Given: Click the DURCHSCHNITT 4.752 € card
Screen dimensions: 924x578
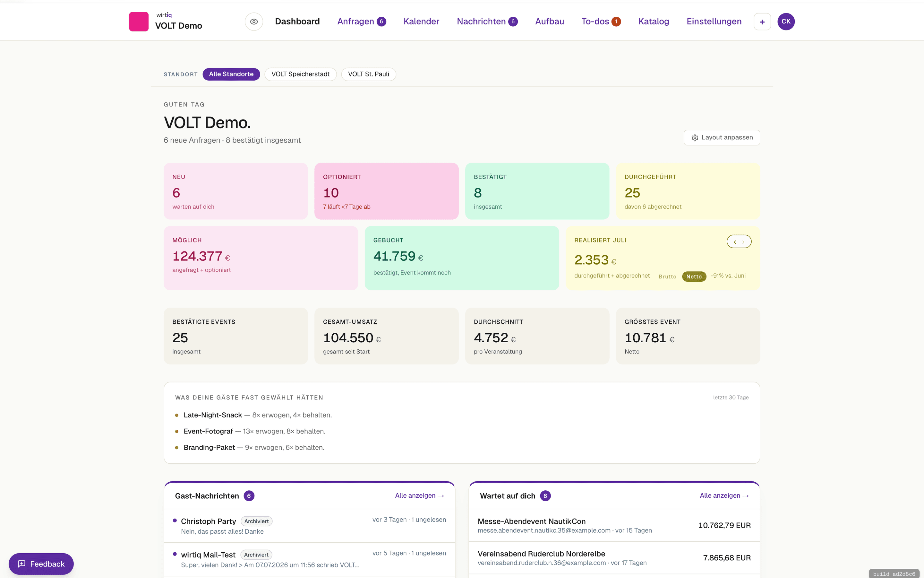Looking at the screenshot, I should (537, 336).
